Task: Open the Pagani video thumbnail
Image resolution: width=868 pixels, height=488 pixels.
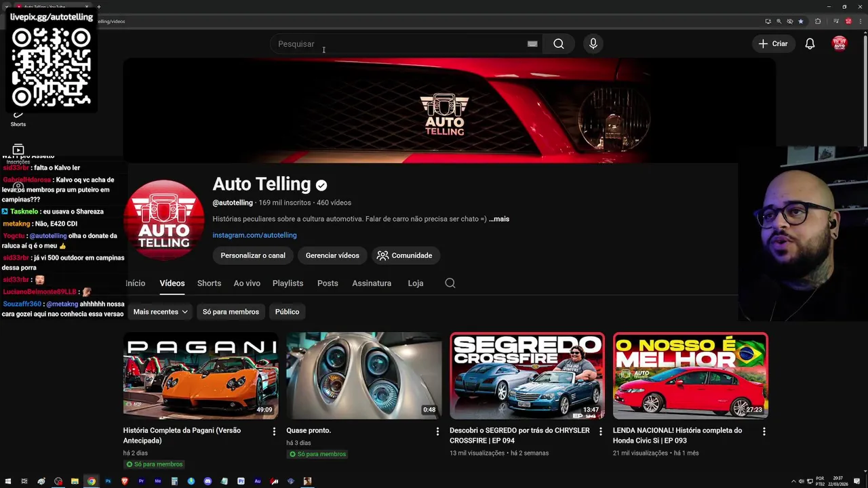Action: click(201, 375)
